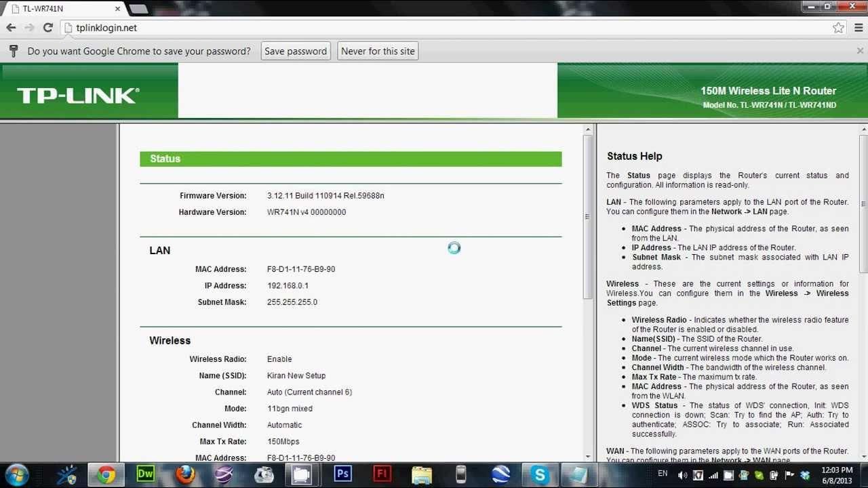This screenshot has height=488, width=868.
Task: Launch Google Earth from the taskbar
Action: pyautogui.click(x=500, y=474)
